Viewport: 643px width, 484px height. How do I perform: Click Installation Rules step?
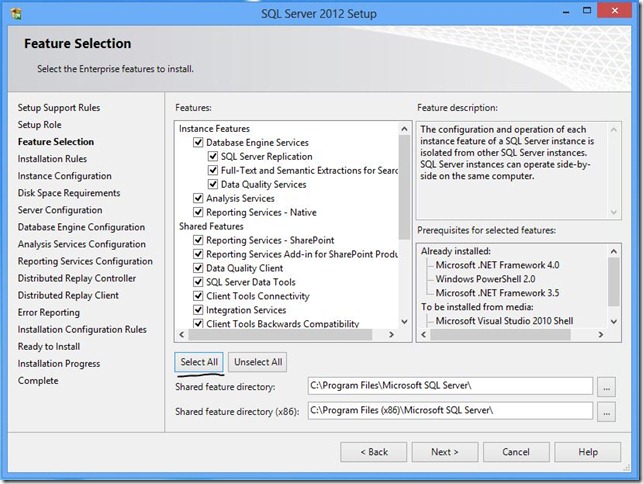[52, 159]
